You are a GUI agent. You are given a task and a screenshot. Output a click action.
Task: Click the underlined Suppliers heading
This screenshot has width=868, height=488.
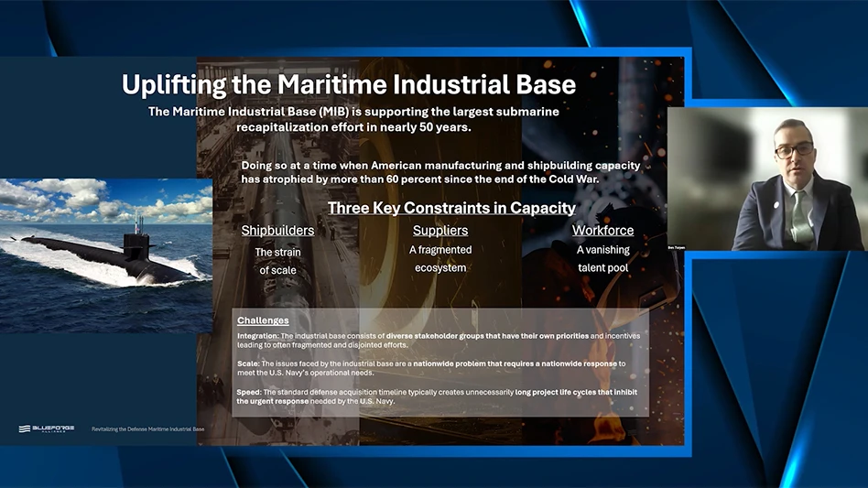pyautogui.click(x=440, y=231)
